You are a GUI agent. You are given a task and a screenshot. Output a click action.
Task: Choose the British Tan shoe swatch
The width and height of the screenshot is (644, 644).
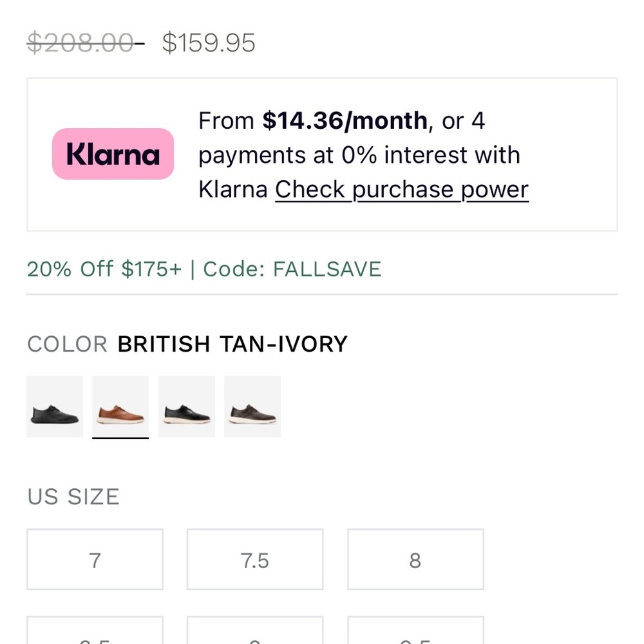click(120, 406)
